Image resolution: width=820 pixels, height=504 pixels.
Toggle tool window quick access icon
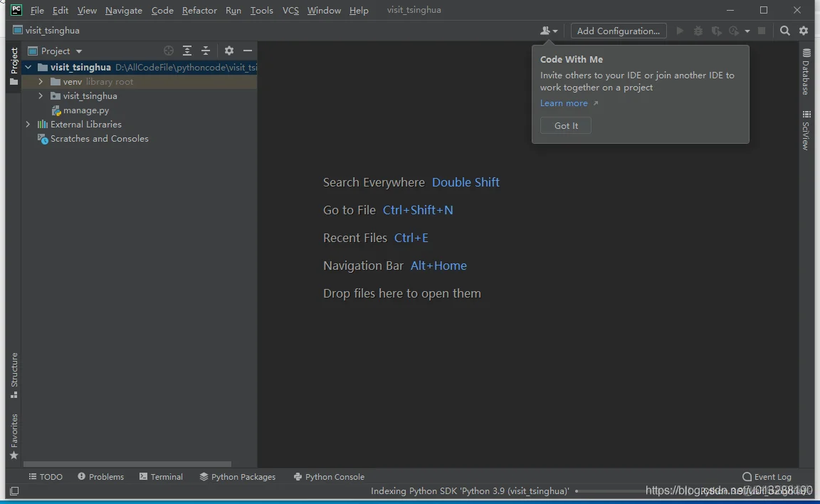(14, 491)
